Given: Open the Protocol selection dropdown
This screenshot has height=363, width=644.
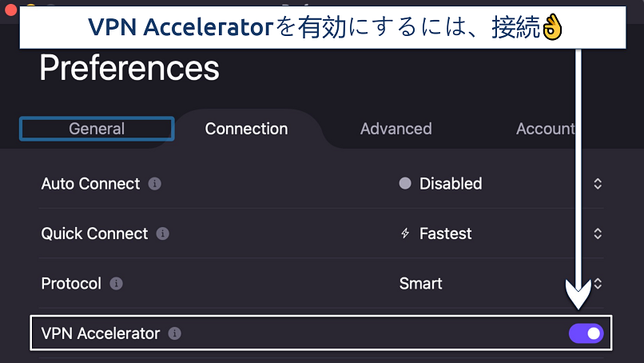Looking at the screenshot, I should click(x=597, y=283).
